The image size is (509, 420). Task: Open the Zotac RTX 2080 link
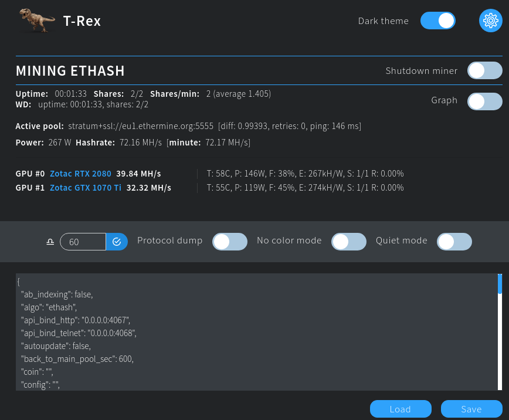coord(80,174)
